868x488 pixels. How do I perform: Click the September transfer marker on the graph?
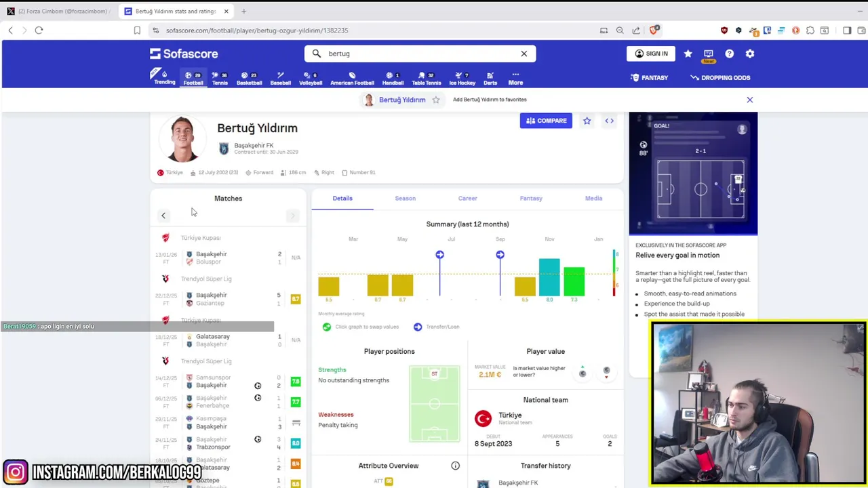coord(500,255)
